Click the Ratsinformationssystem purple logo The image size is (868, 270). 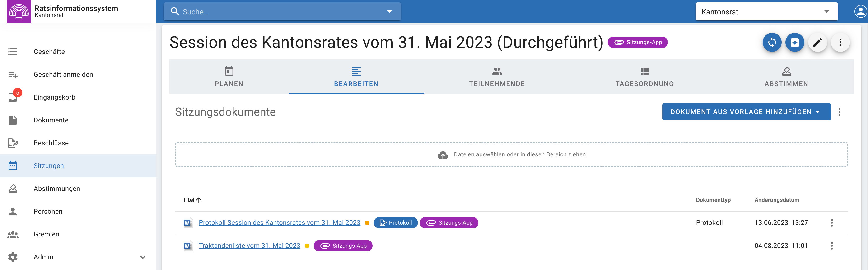point(19,11)
